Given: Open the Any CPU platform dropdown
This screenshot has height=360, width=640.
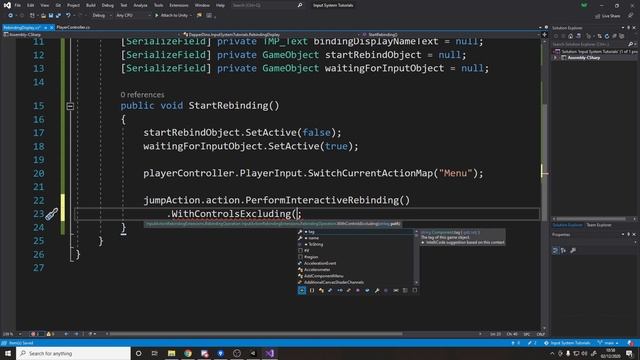Looking at the screenshot, I should (132, 16).
